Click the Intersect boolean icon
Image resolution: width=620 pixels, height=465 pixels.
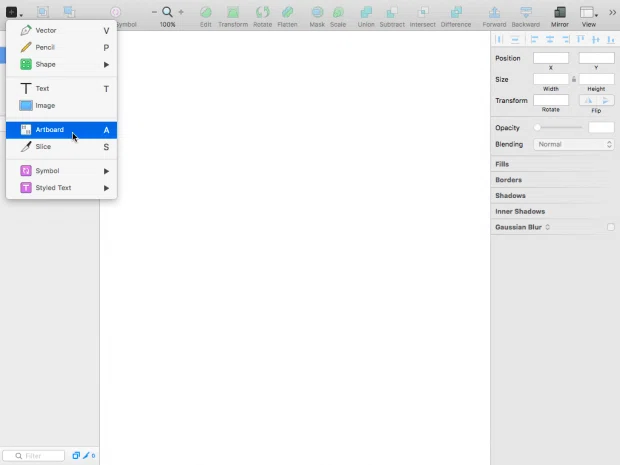423,12
